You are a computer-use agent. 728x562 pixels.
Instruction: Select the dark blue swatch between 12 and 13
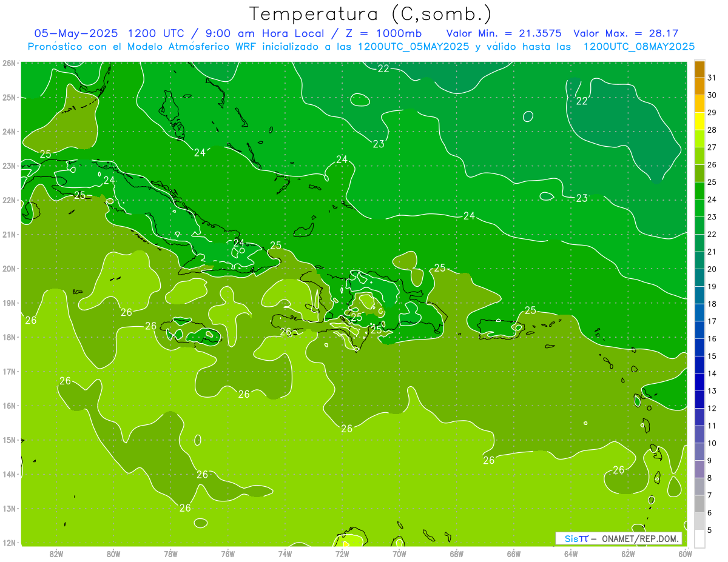[699, 400]
